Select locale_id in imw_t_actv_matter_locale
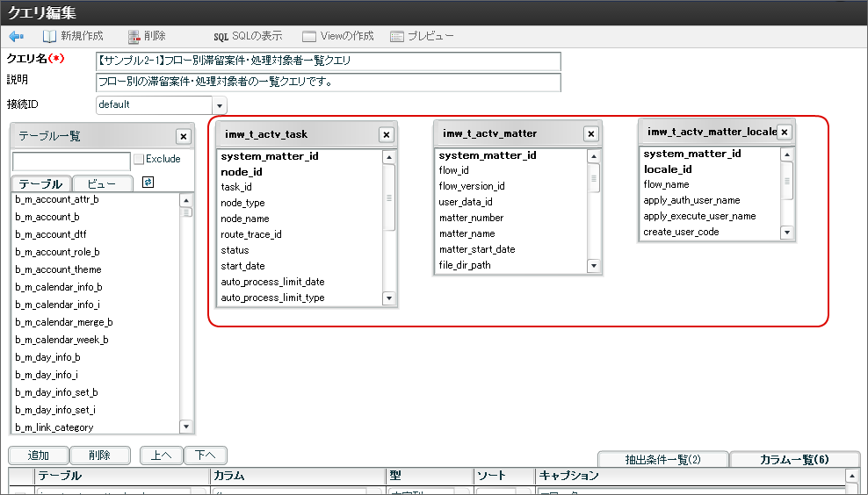Viewport: 868px width, 495px height. (x=668, y=169)
